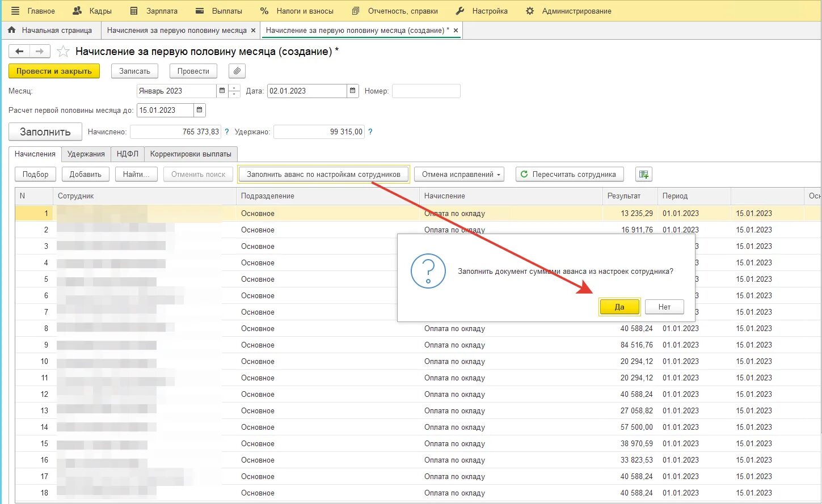Screen dimensions: 822x504
Task: Click the Заполнить button
Action: (45, 132)
